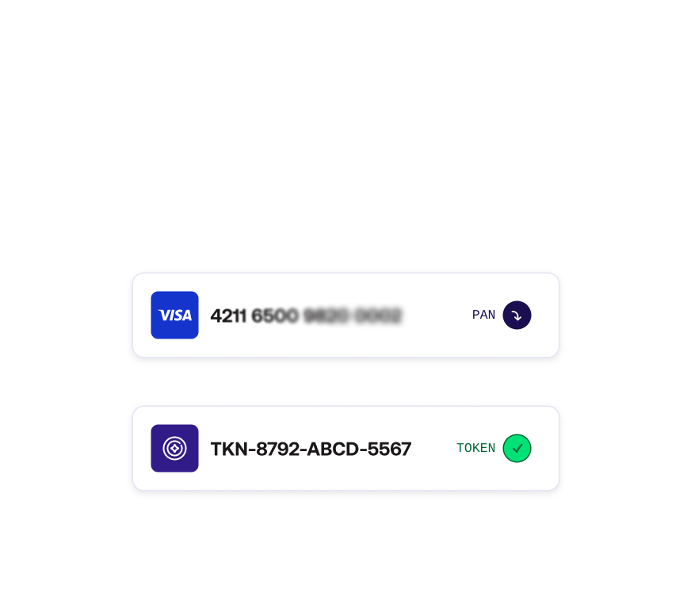Click the TKN prefix of the token
Viewport: 691px width, 616px height.
[x=229, y=449]
